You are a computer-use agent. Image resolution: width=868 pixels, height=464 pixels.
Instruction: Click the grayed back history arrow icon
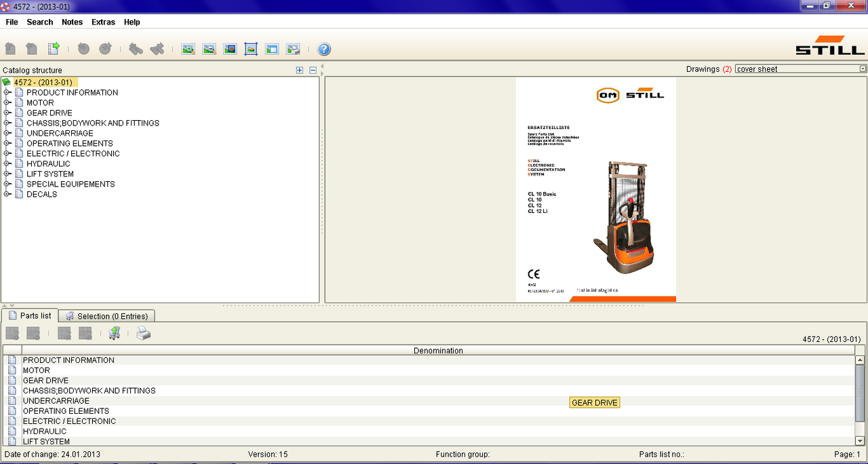pos(83,49)
